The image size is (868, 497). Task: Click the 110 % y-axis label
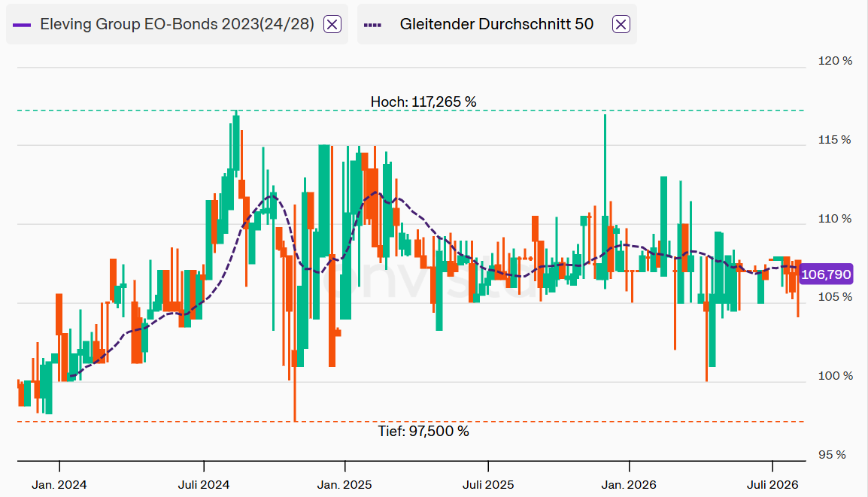[x=835, y=219]
